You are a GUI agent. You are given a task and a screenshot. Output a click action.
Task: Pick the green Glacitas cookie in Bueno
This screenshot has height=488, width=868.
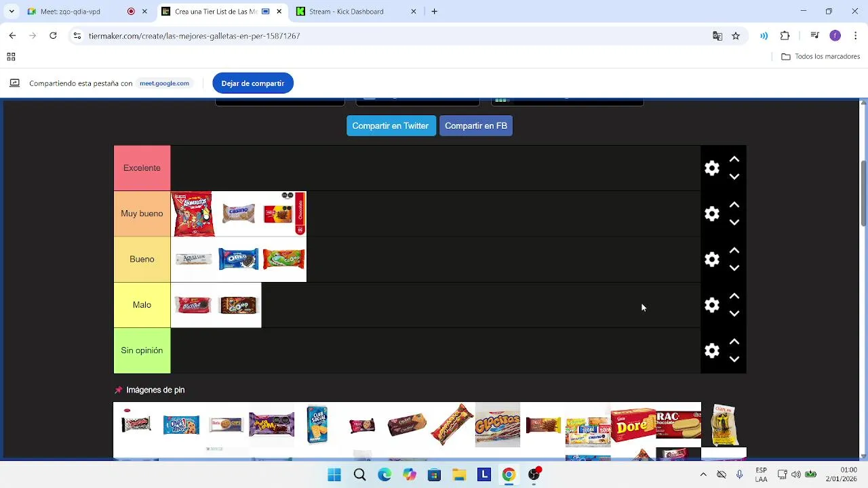284,260
